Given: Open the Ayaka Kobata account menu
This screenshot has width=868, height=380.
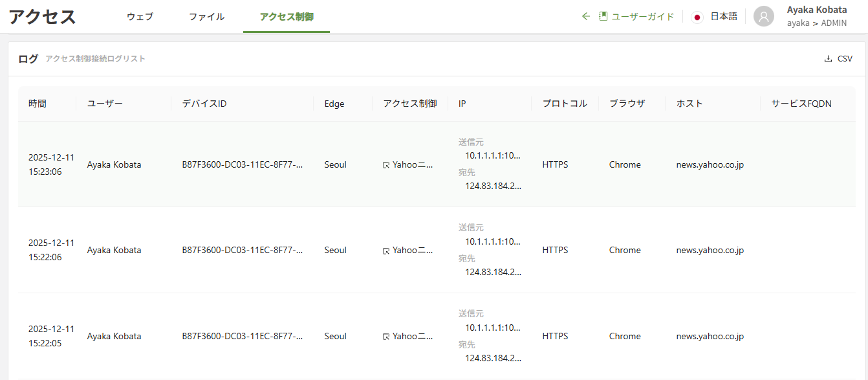Looking at the screenshot, I should tap(816, 10).
